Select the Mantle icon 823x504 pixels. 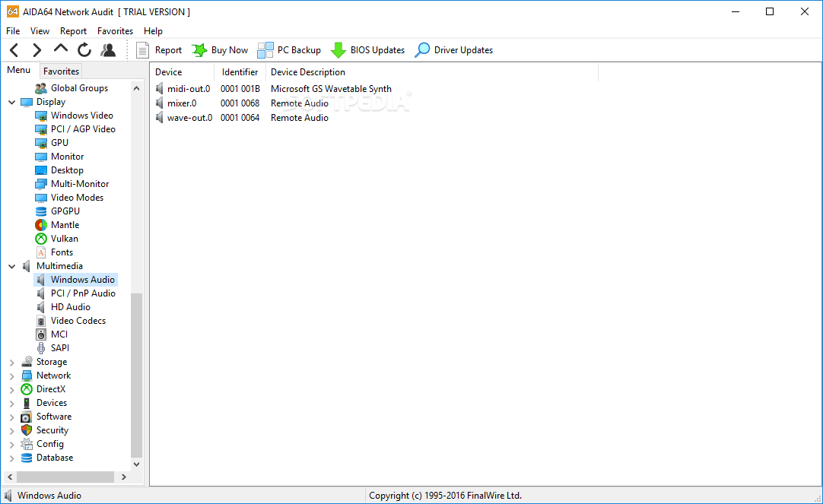click(41, 225)
